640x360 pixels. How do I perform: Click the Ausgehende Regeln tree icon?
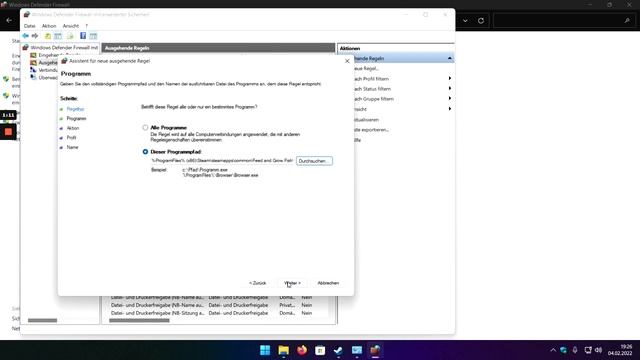(x=33, y=62)
